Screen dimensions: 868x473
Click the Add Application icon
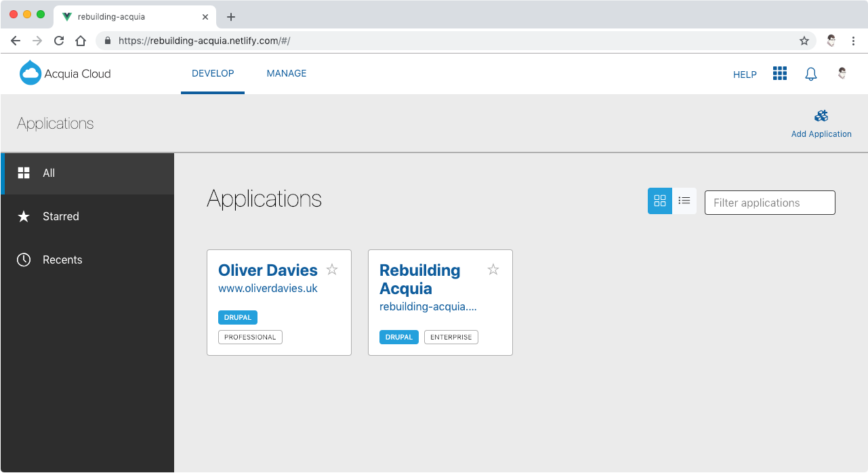pos(821,116)
